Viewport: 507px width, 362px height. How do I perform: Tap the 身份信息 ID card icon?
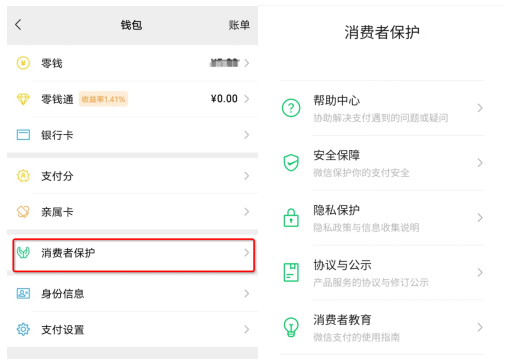tap(23, 294)
